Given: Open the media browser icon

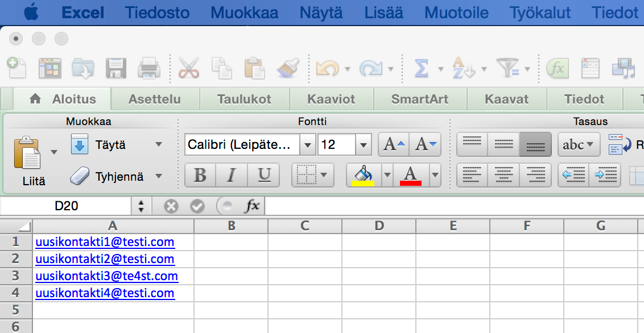Looking at the screenshot, I should (624, 68).
